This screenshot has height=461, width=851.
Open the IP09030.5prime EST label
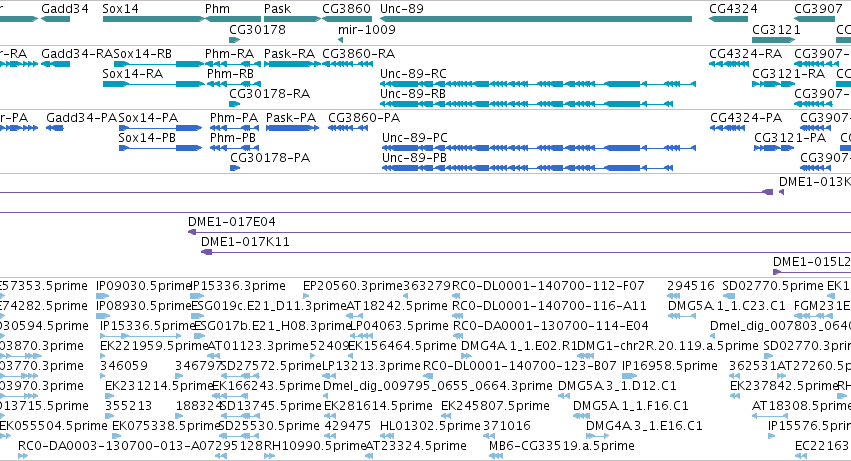click(x=144, y=286)
